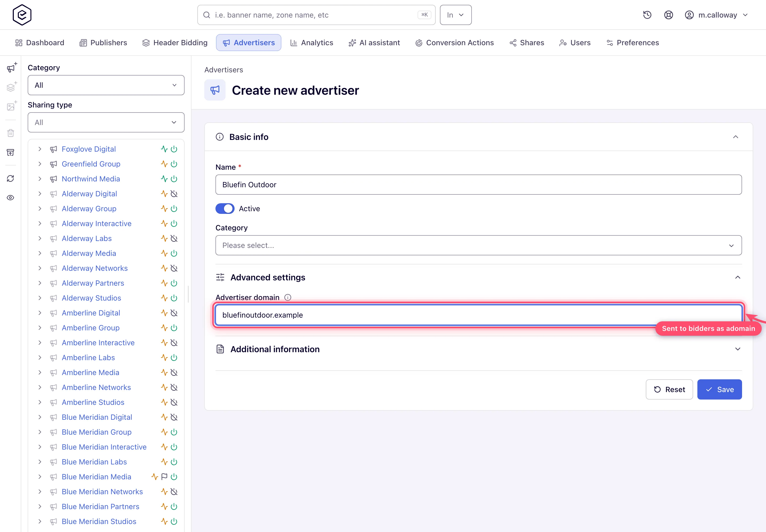Open the Conversion Actions tab
Viewport: 766px width, 532px height.
click(455, 43)
